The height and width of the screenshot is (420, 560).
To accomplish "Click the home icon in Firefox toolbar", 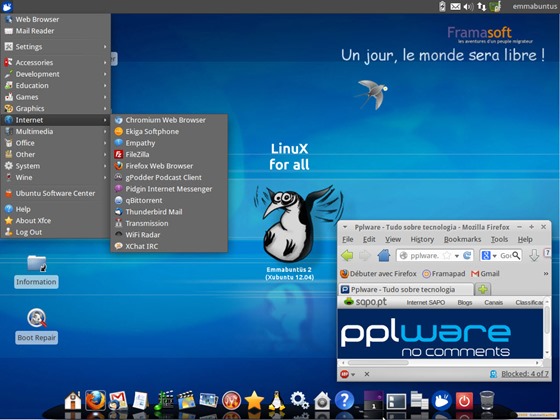I will point(384,255).
